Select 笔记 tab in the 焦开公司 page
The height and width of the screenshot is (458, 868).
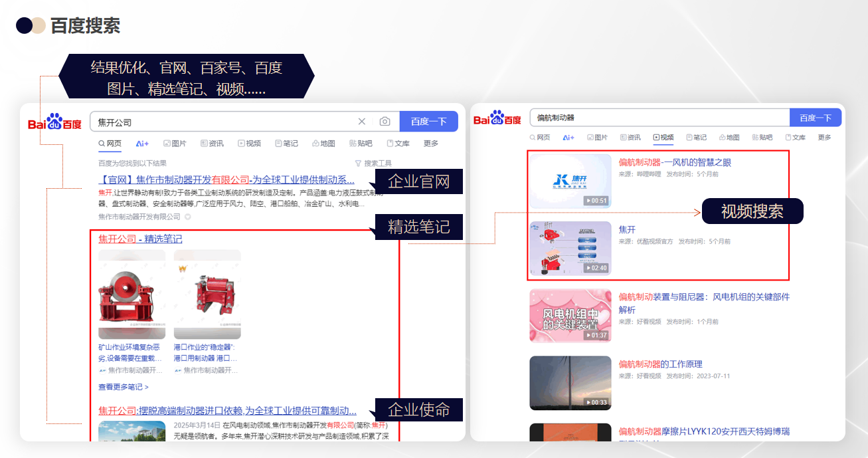click(287, 143)
